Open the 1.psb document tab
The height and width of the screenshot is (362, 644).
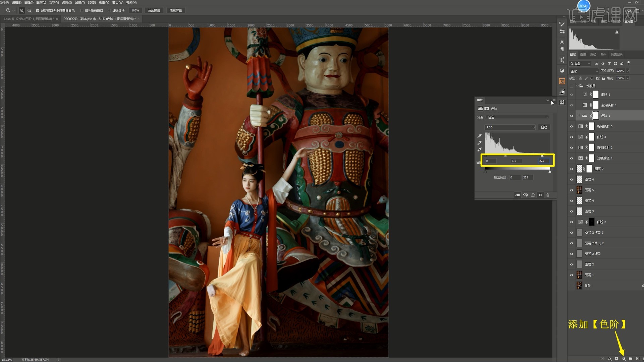29,19
